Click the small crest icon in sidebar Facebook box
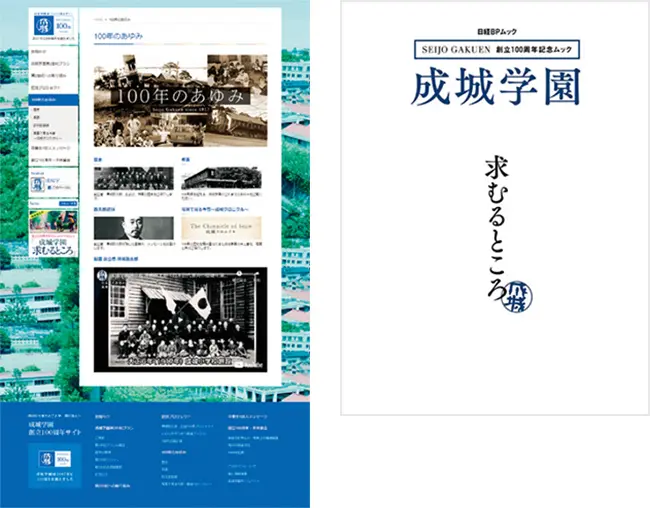Image resolution: width=650 pixels, height=508 pixels. (37, 183)
